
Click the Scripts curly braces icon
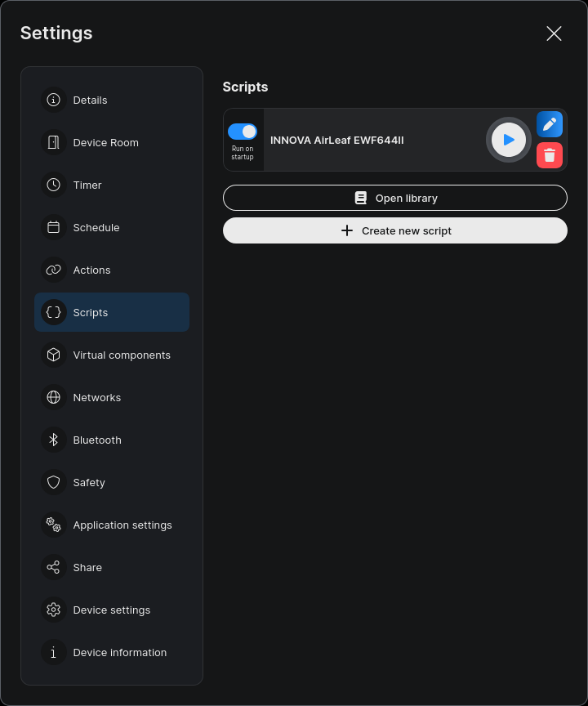[x=54, y=312]
